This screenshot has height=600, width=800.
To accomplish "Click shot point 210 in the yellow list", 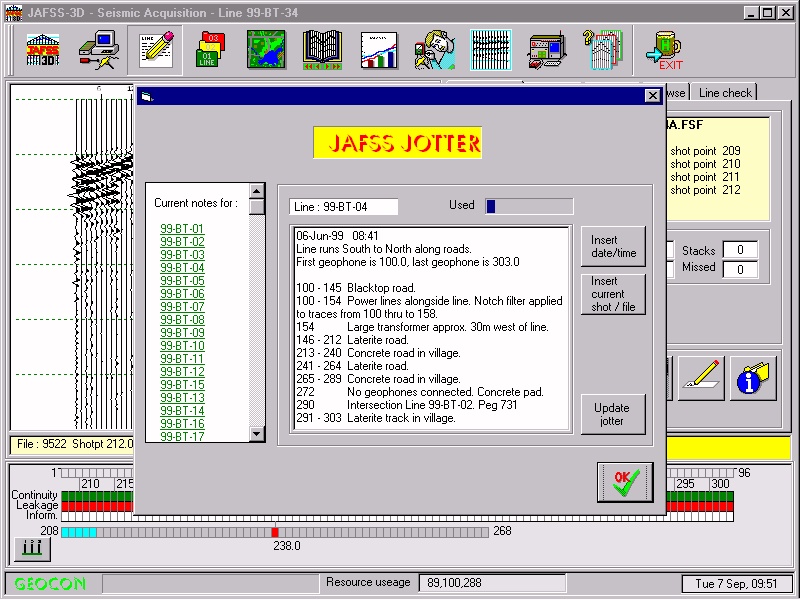I will pyautogui.click(x=705, y=164).
